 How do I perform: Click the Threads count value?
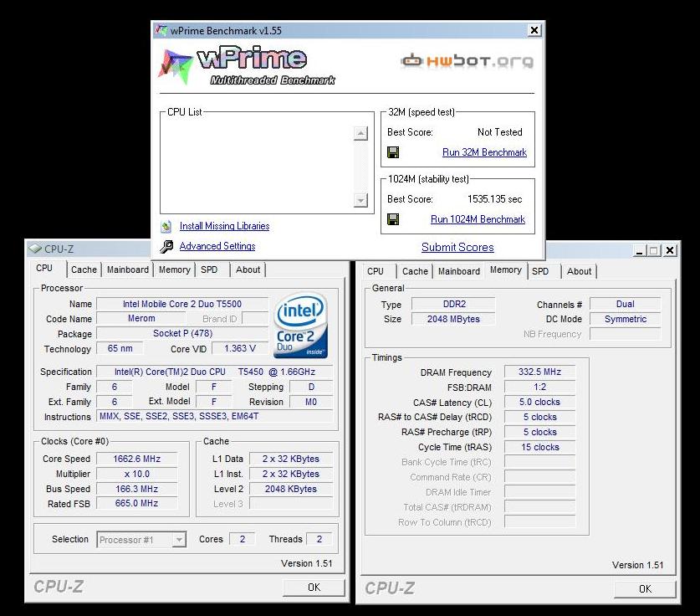319,539
